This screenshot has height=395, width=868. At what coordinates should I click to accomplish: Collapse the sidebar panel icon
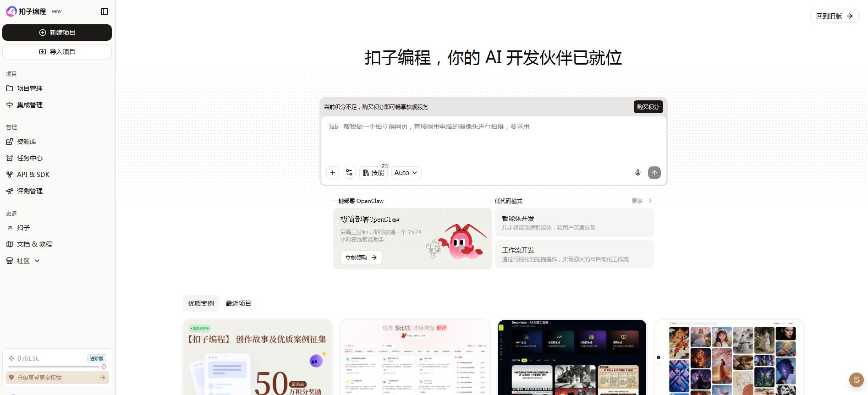[x=104, y=11]
